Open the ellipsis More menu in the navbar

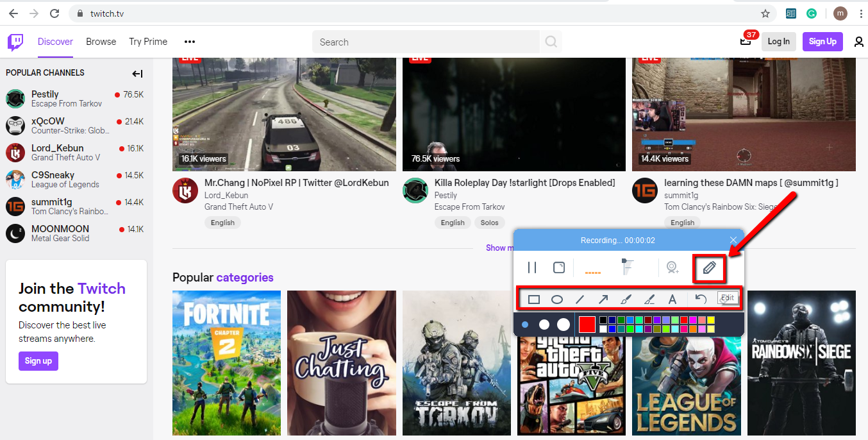coord(189,41)
